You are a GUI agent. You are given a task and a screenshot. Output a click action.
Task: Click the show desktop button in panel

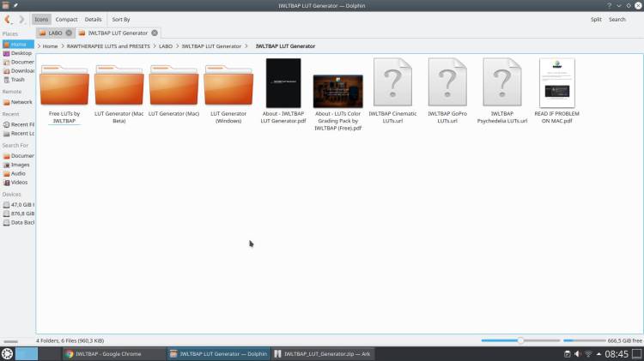[x=636, y=354]
